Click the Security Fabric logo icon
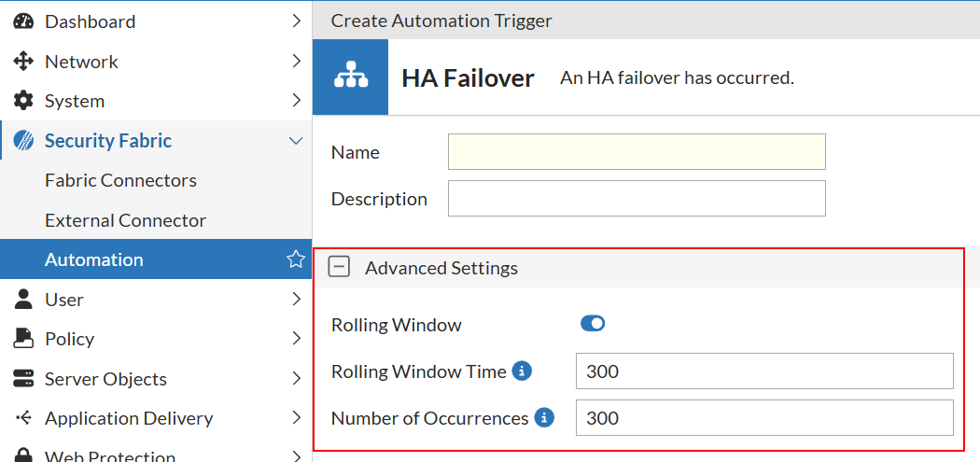The image size is (980, 462). 23,141
